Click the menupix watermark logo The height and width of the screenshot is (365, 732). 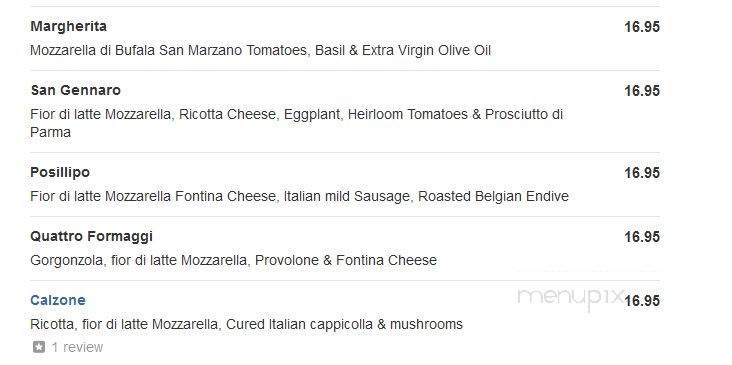point(570,298)
